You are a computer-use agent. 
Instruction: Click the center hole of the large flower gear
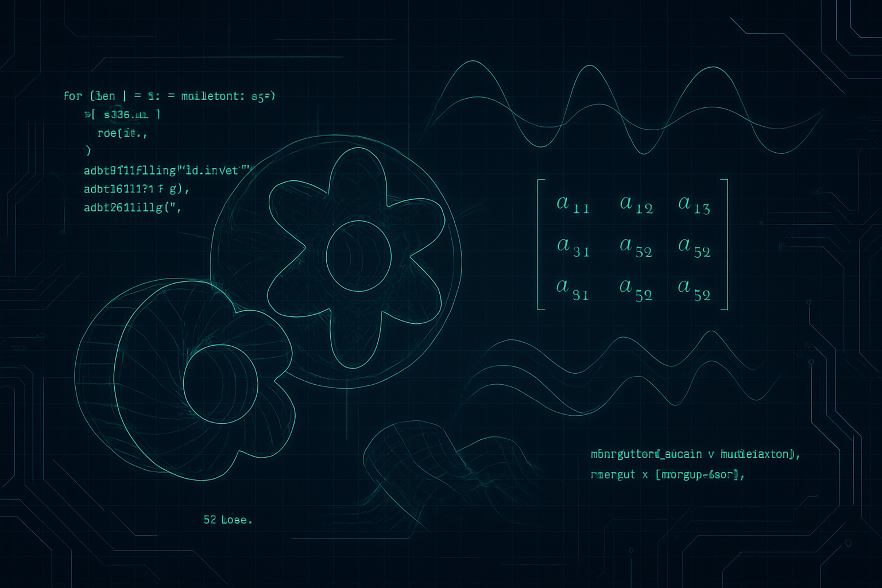(358, 256)
